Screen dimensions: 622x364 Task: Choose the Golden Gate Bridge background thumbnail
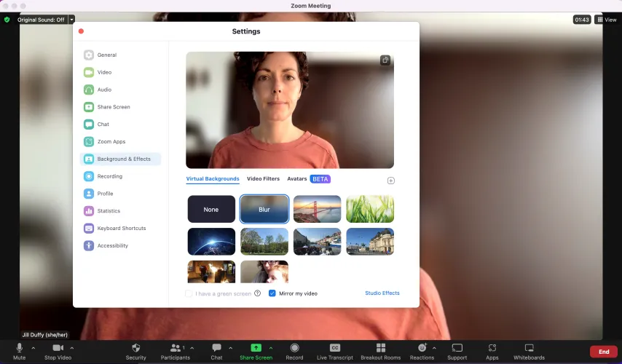click(317, 209)
